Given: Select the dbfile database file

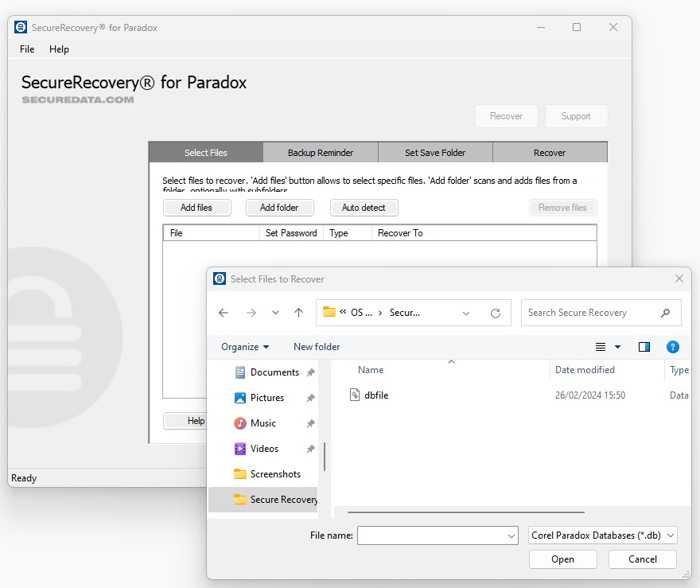Looking at the screenshot, I should point(376,395).
